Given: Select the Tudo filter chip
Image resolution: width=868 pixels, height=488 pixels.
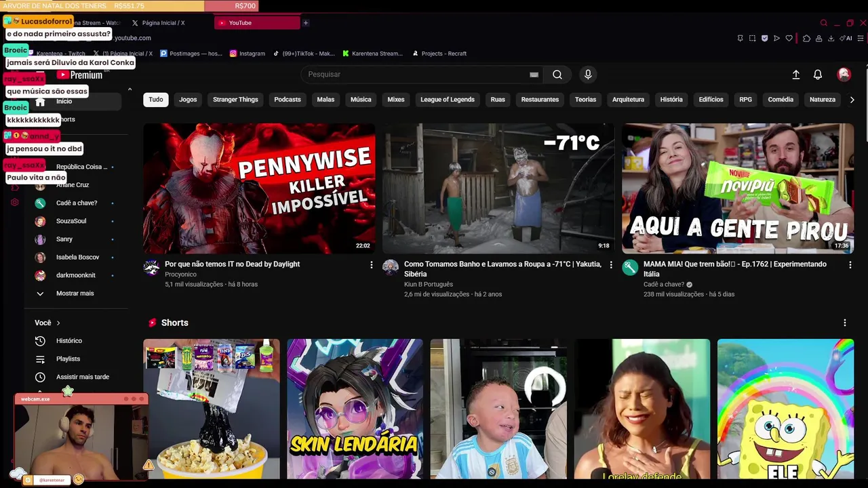Looking at the screenshot, I should 156,100.
